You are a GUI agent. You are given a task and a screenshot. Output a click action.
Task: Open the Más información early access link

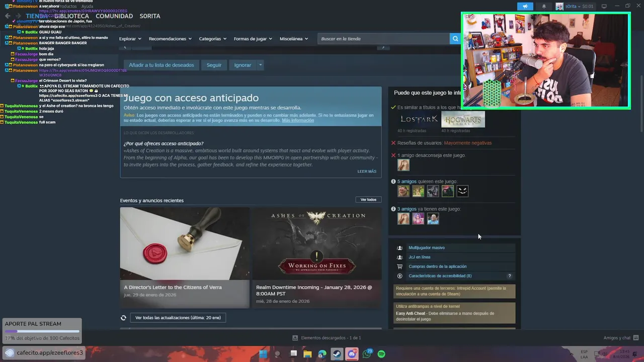[x=298, y=121]
